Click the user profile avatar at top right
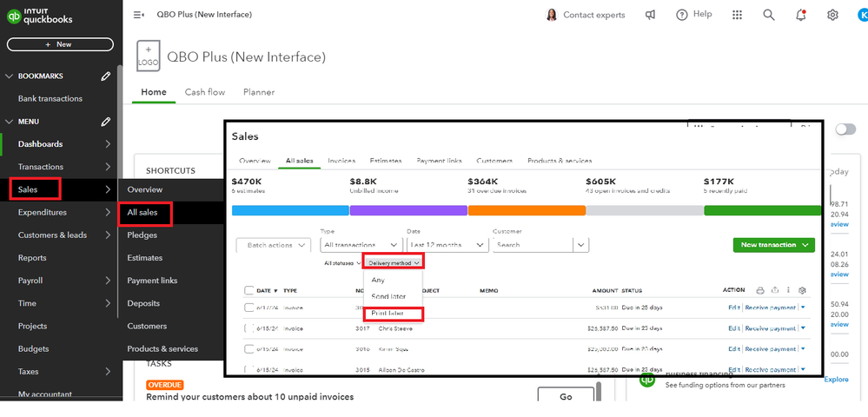Screen dimensions: 868x417 coord(863,15)
